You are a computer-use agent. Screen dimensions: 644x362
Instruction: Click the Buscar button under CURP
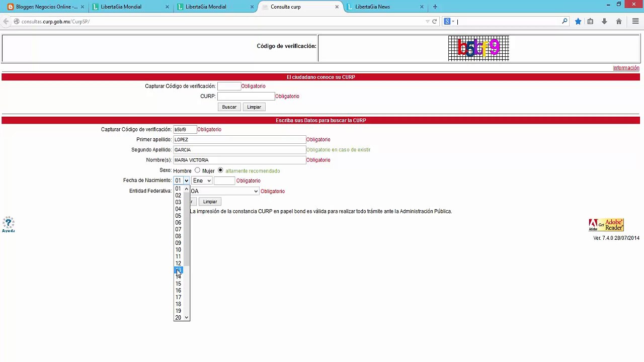click(229, 107)
